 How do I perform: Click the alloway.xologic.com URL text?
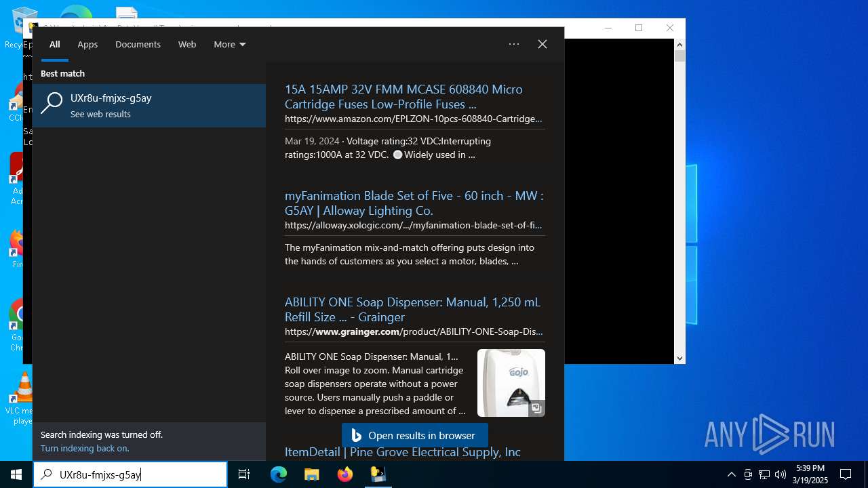click(x=414, y=225)
